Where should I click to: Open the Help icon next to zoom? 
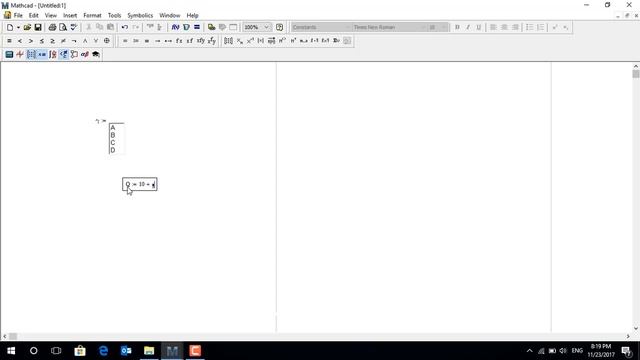(x=280, y=27)
